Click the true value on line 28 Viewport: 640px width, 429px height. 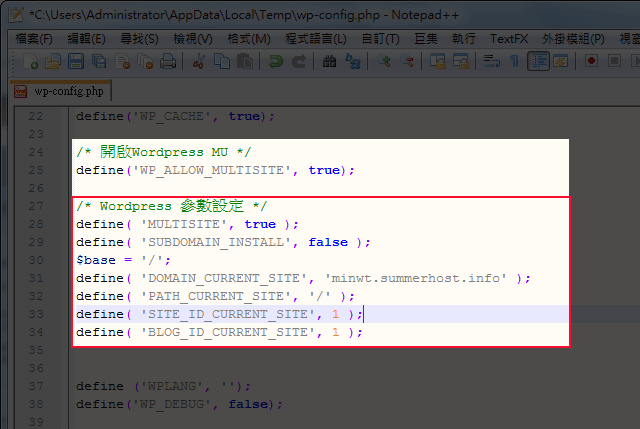pyautogui.click(x=260, y=224)
